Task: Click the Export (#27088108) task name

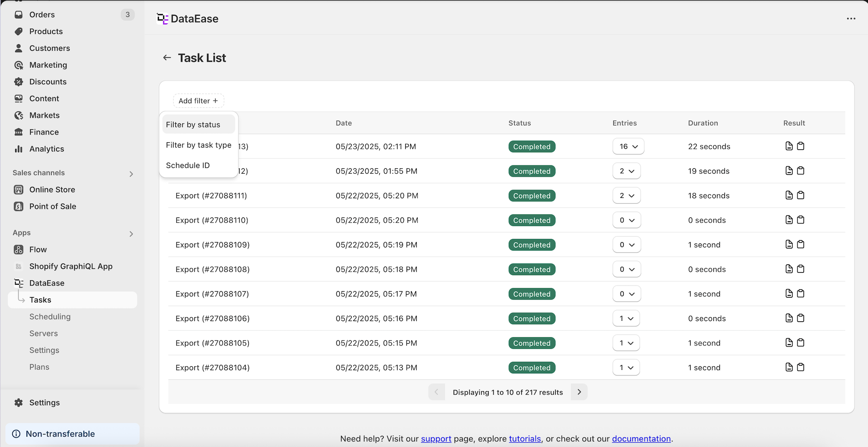Action: [213, 269]
